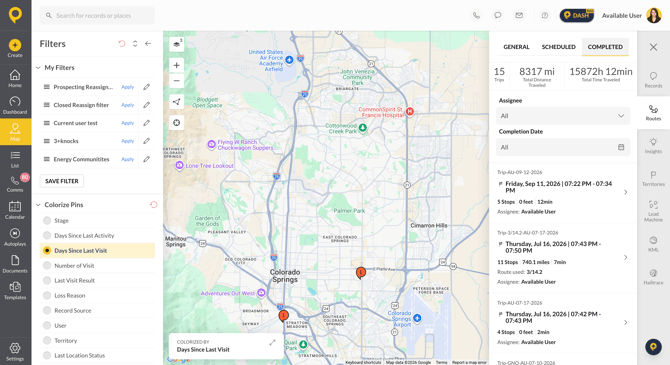Open Records in right panel
Screen dimensions: 670x365
[x=653, y=79]
